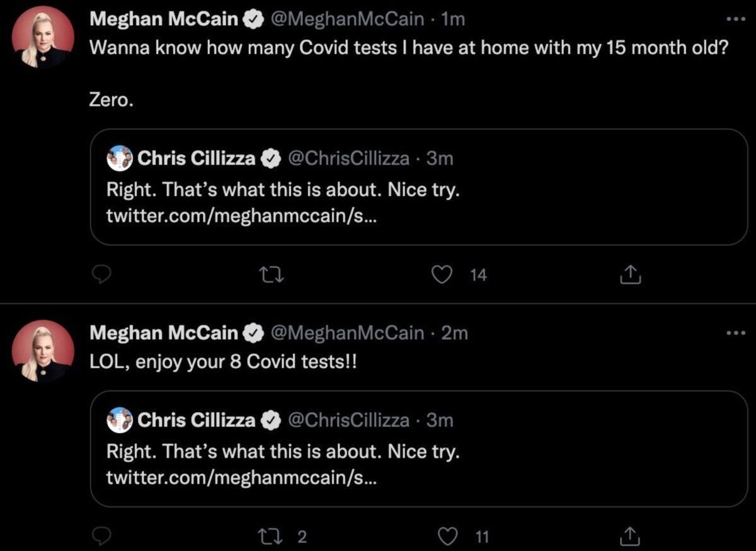This screenshot has width=756, height=551.
Task: Click the '1m' timestamp on the top tweet
Action: [x=454, y=20]
